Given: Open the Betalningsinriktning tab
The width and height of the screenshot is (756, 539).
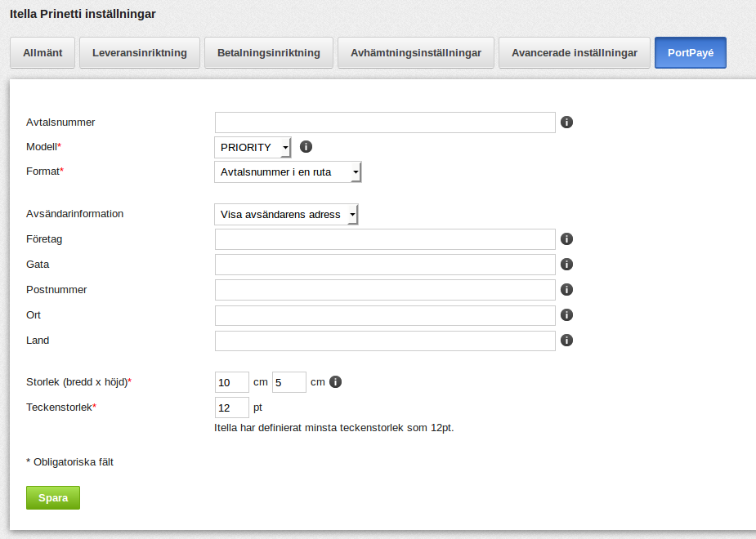Looking at the screenshot, I should coord(269,52).
